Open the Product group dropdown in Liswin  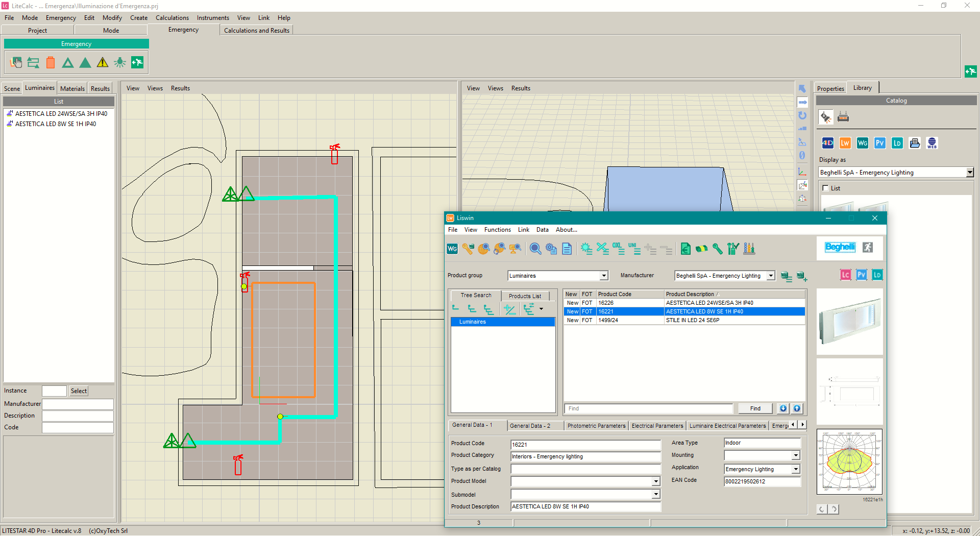[604, 276]
